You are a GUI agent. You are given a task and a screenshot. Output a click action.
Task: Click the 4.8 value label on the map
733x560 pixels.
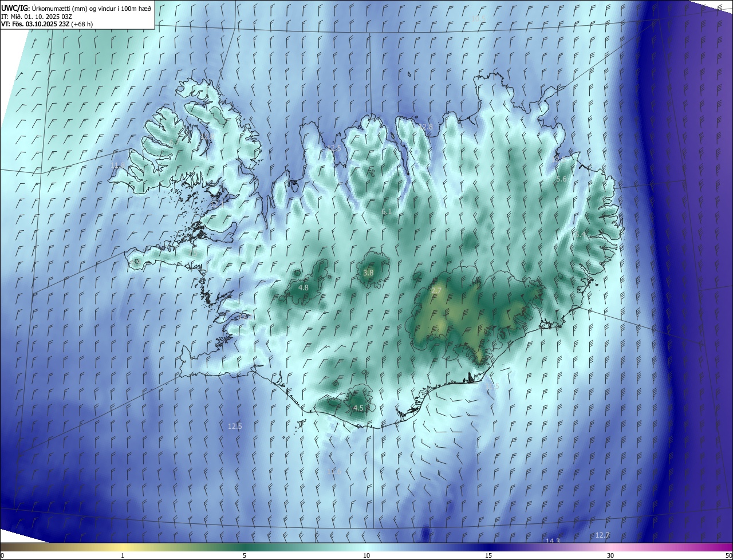(x=304, y=288)
